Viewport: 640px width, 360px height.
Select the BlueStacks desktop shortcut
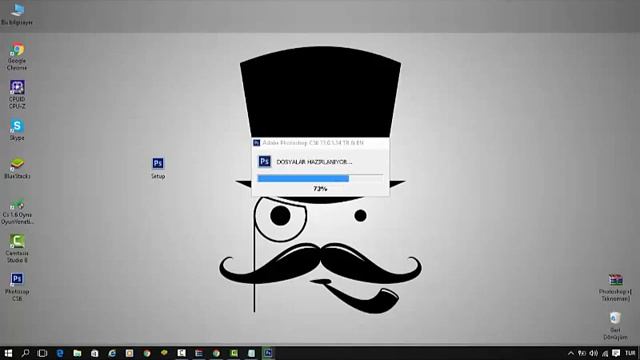tap(17, 168)
